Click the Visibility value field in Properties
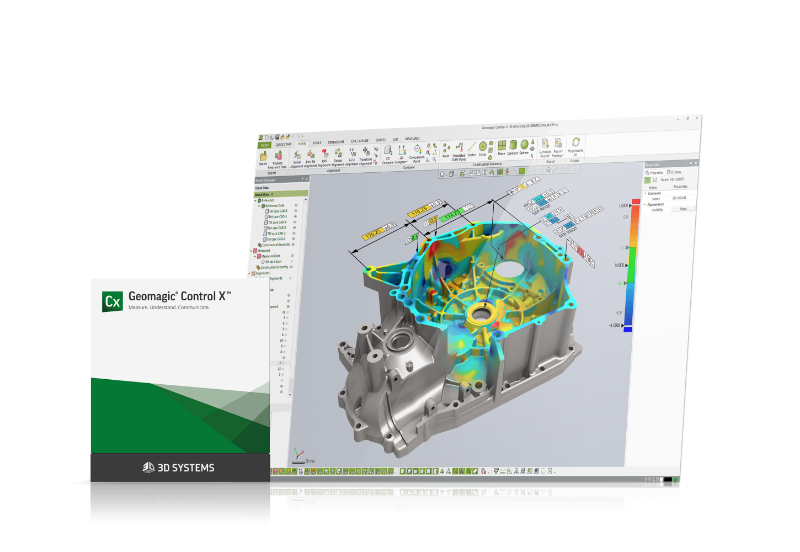Image resolution: width=800 pixels, height=552 pixels. tap(682, 208)
